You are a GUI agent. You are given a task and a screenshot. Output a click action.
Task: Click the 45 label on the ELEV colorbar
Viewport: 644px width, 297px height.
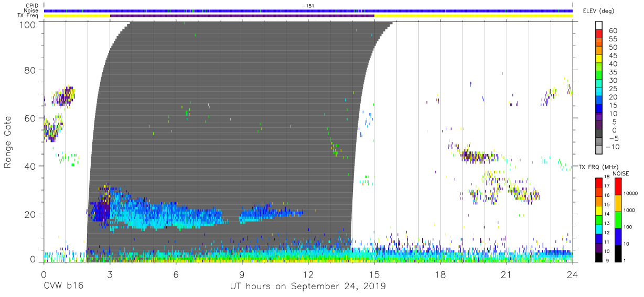coord(613,56)
